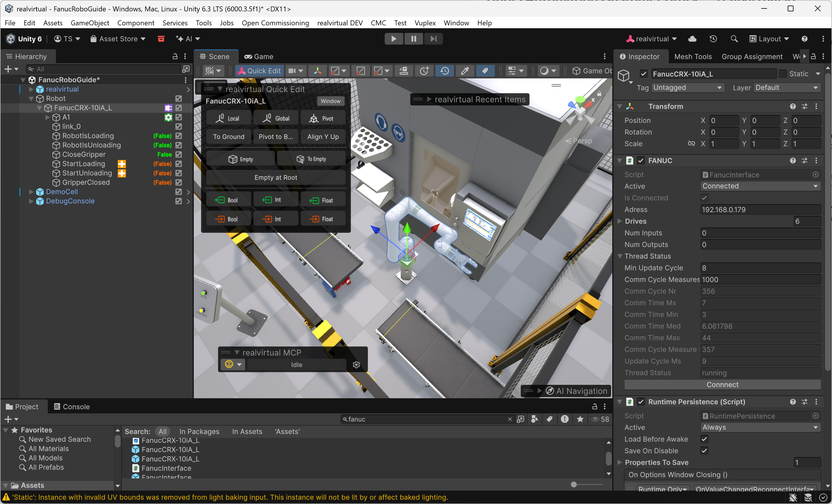Open FANUC component preset icon
Screen dimensions: 832x504
[805, 161]
